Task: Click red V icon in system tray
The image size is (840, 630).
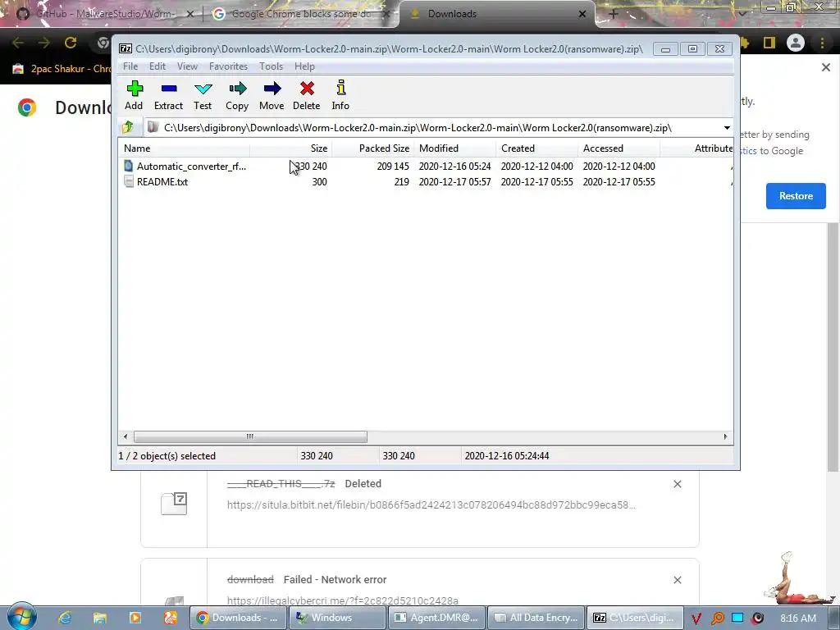Action: tap(696, 619)
